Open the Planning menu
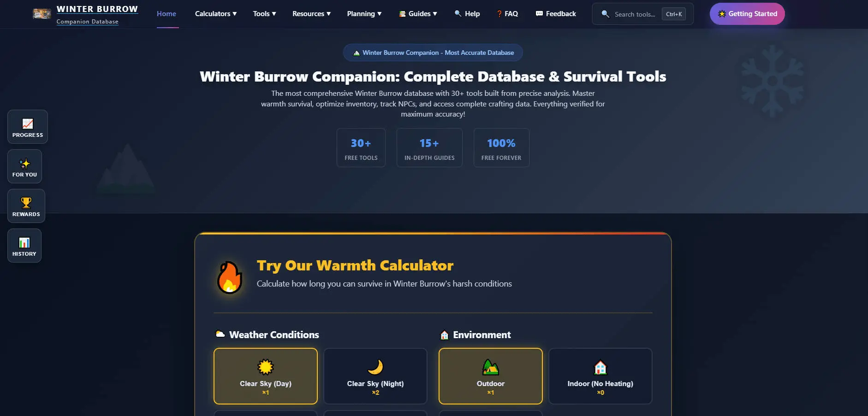The width and height of the screenshot is (868, 416). 364,14
